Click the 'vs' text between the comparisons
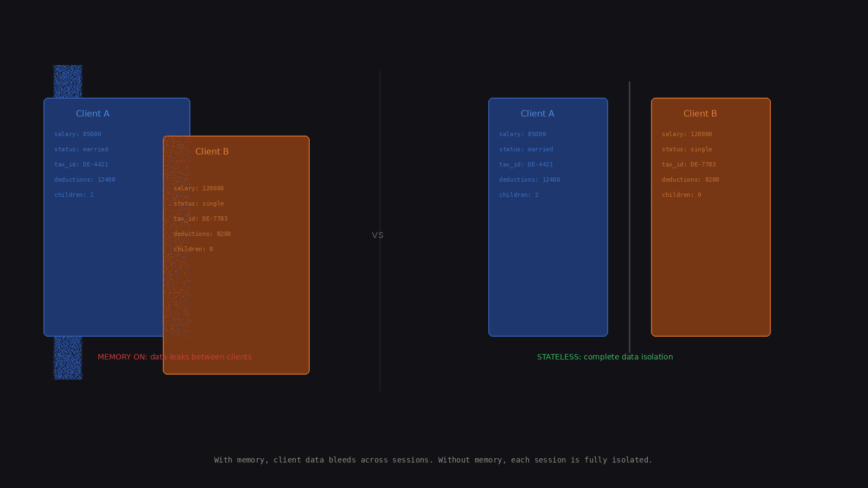868x488 pixels. tap(378, 235)
